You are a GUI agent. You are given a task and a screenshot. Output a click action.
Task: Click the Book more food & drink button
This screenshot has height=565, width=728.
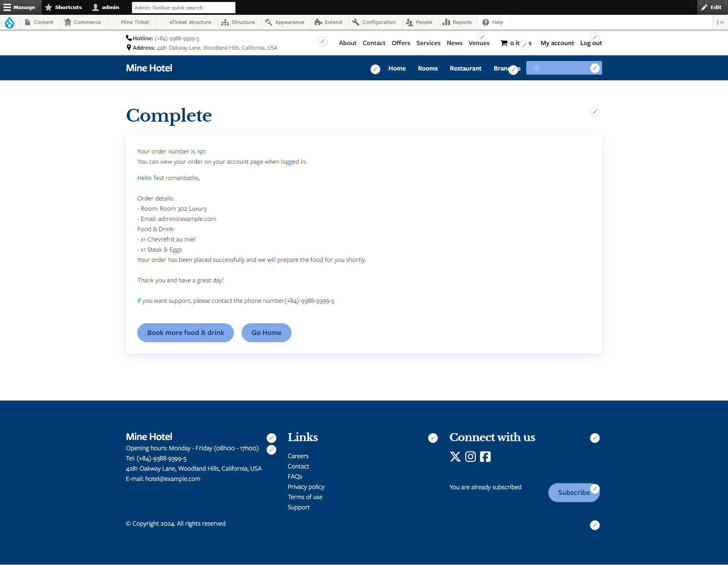coord(185,332)
